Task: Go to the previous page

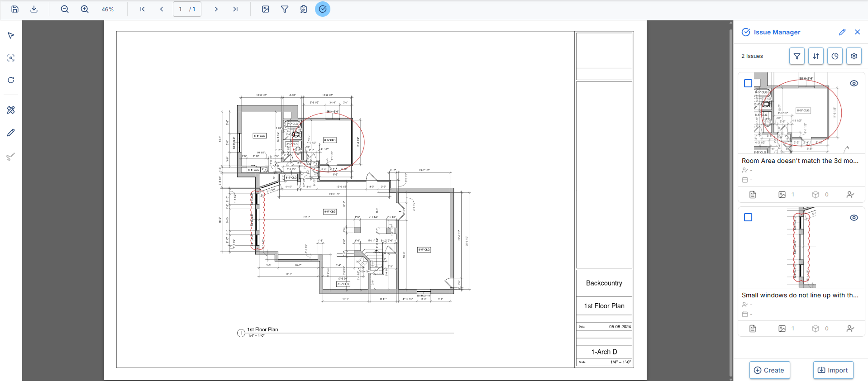Action: click(162, 9)
